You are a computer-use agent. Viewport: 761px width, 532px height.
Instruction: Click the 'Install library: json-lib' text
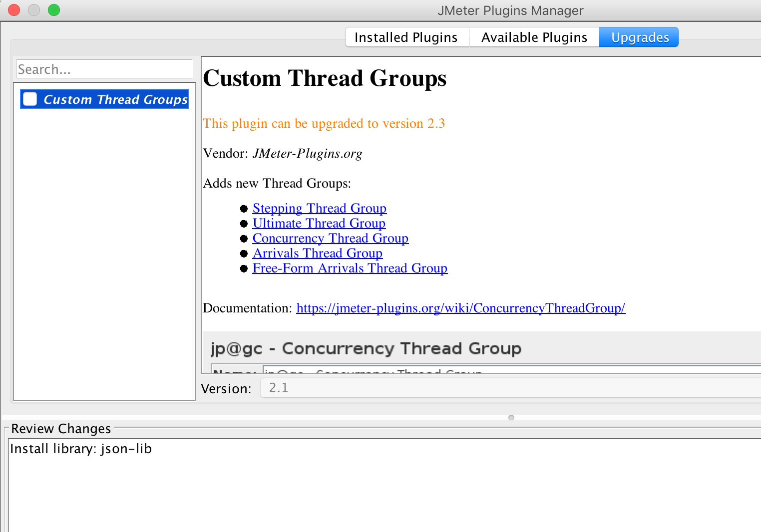click(81, 449)
